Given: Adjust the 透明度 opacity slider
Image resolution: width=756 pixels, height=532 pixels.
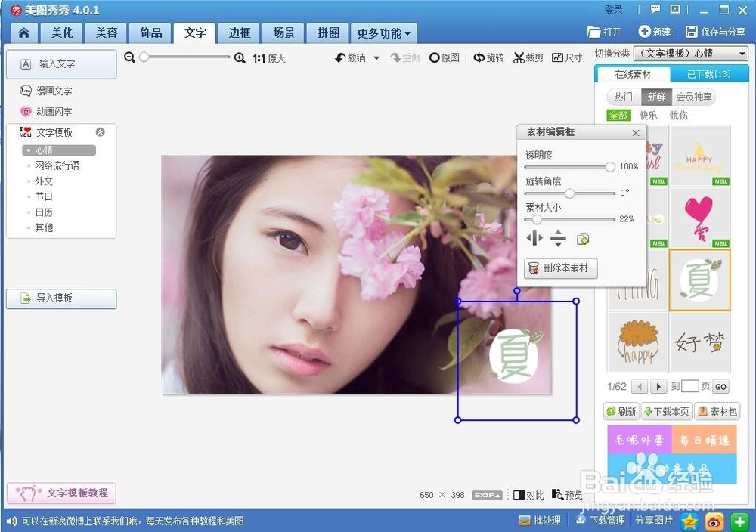Looking at the screenshot, I should pos(610,167).
